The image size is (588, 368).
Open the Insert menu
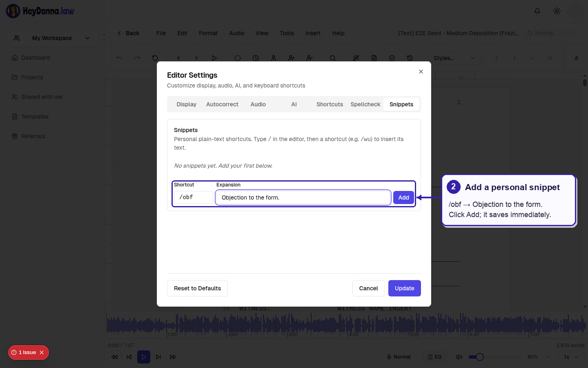pyautogui.click(x=313, y=33)
